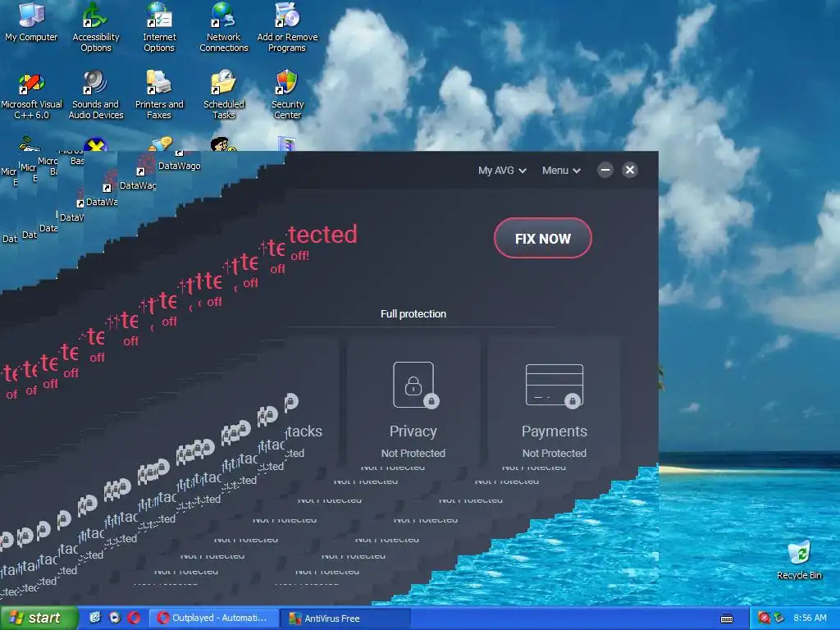Select the Payments card label
This screenshot has width=840, height=630.
pyautogui.click(x=555, y=431)
